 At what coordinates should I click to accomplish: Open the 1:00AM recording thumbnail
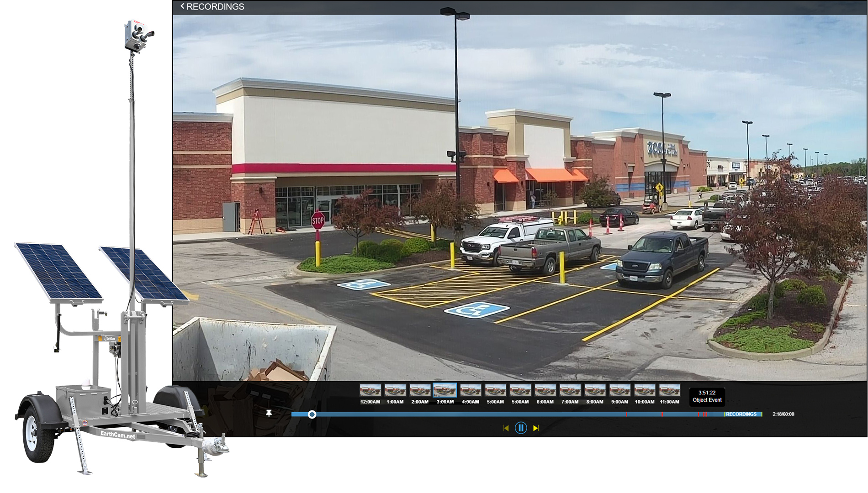[395, 390]
